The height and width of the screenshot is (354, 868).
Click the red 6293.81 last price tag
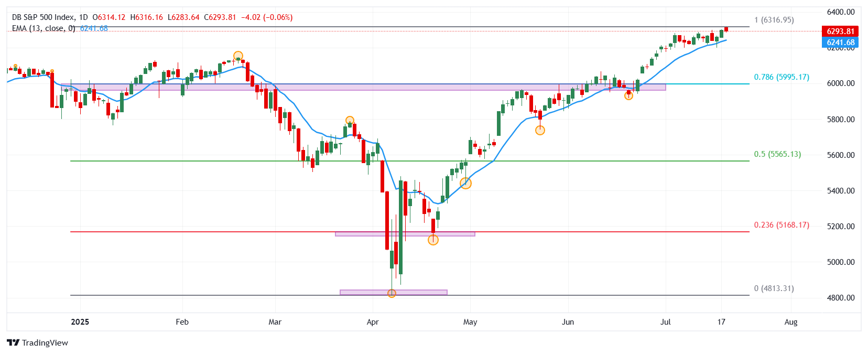[840, 31]
